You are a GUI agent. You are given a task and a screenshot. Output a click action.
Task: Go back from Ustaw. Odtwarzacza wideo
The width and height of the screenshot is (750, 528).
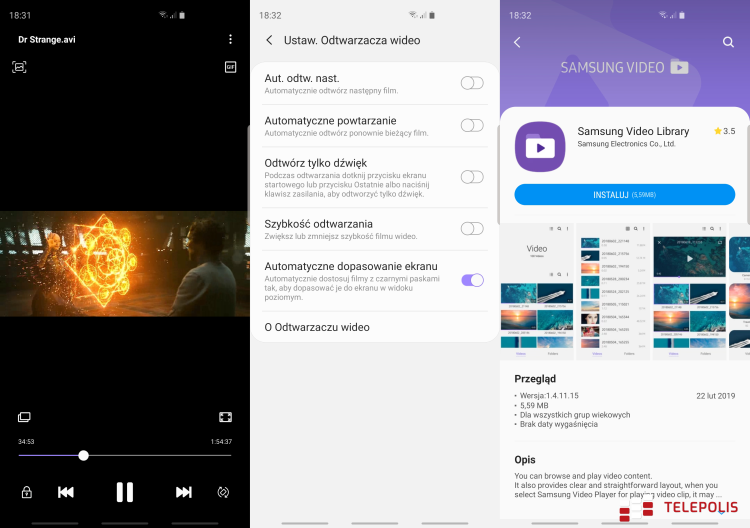point(269,40)
